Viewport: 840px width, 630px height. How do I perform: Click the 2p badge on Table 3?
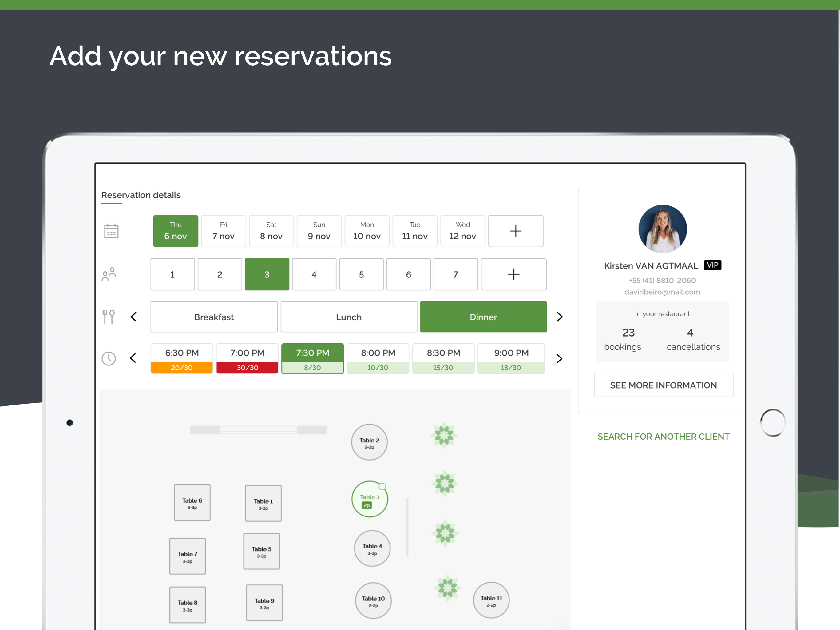pos(367,505)
